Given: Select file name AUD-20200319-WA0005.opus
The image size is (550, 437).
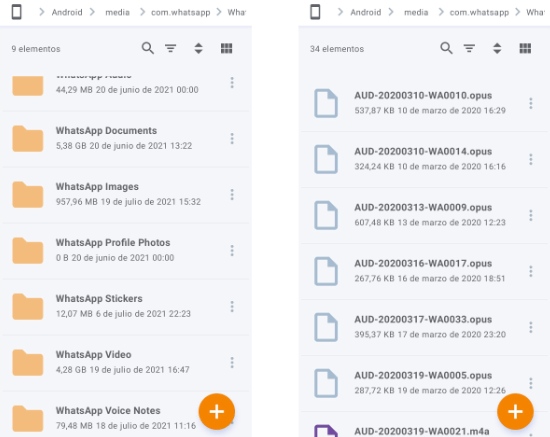Looking at the screenshot, I should click(x=423, y=375).
